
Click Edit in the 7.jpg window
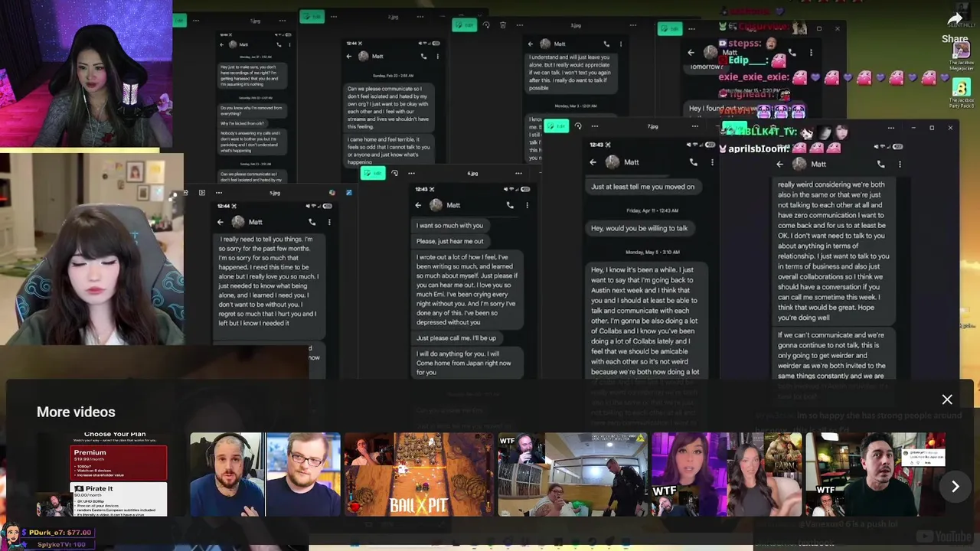557,126
